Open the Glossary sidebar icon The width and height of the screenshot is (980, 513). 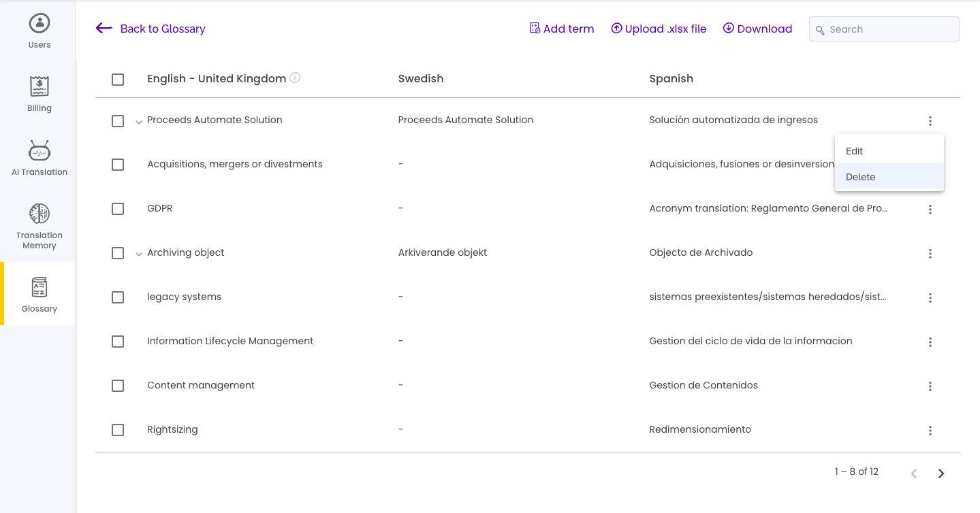pos(39,287)
